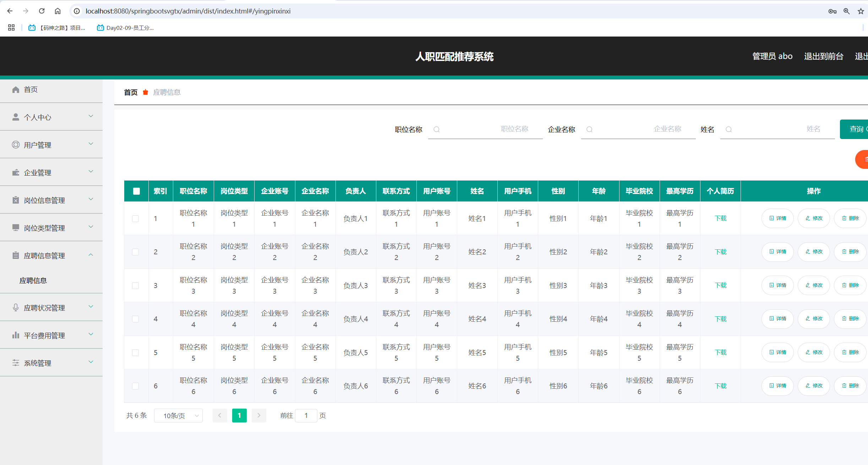Click 下载 link in row 2
Screen dimensions: 868x465
720,252
